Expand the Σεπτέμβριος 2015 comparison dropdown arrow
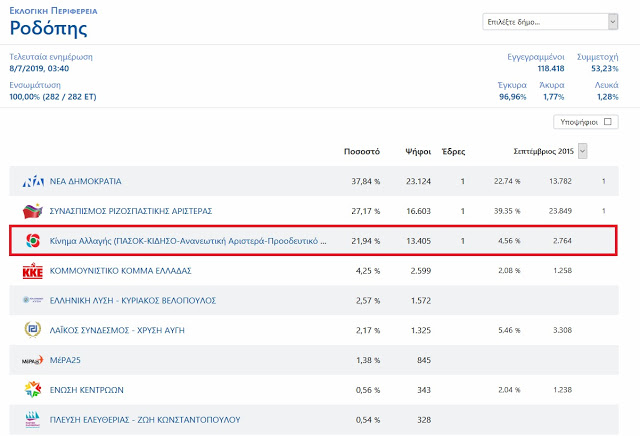The height and width of the screenshot is (436, 640). coord(582,151)
